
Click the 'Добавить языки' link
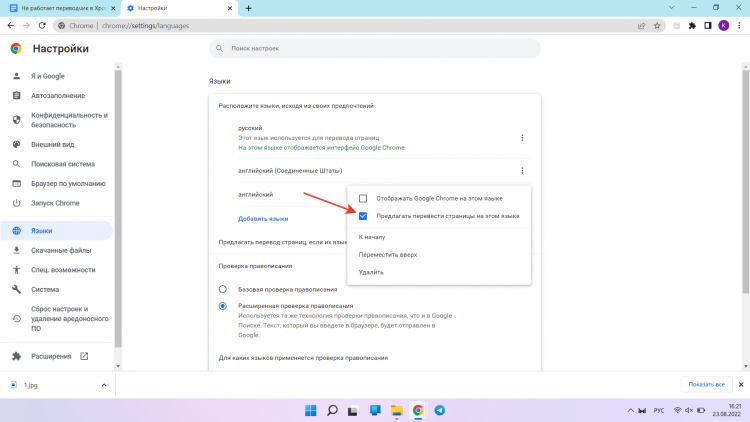pyautogui.click(x=263, y=218)
